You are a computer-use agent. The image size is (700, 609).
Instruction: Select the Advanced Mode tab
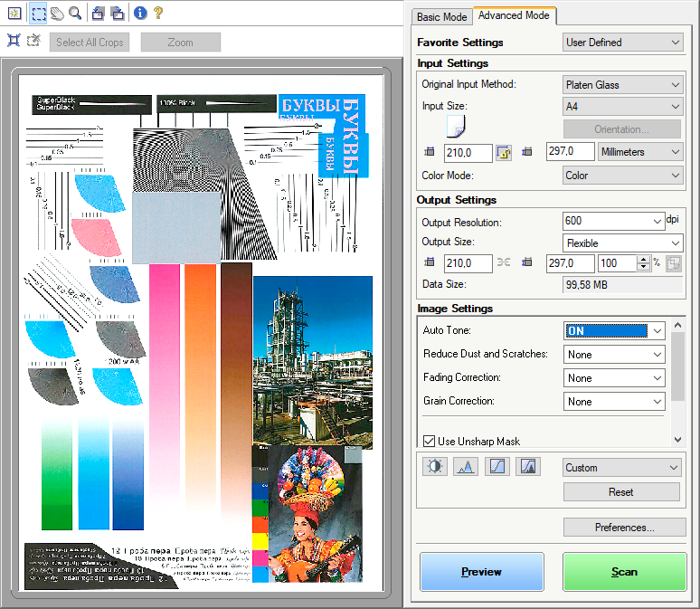pos(514,15)
